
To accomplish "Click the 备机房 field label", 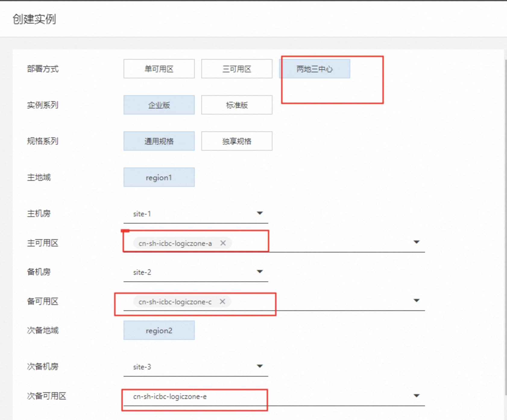I will (x=39, y=272).
